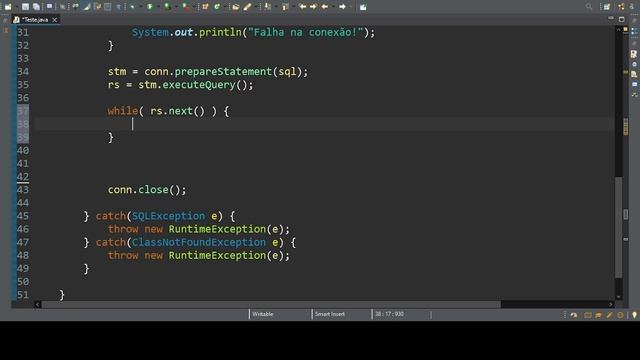The image size is (640, 360).
Task: Click the pencil icon in status bar
Action: coord(609,315)
